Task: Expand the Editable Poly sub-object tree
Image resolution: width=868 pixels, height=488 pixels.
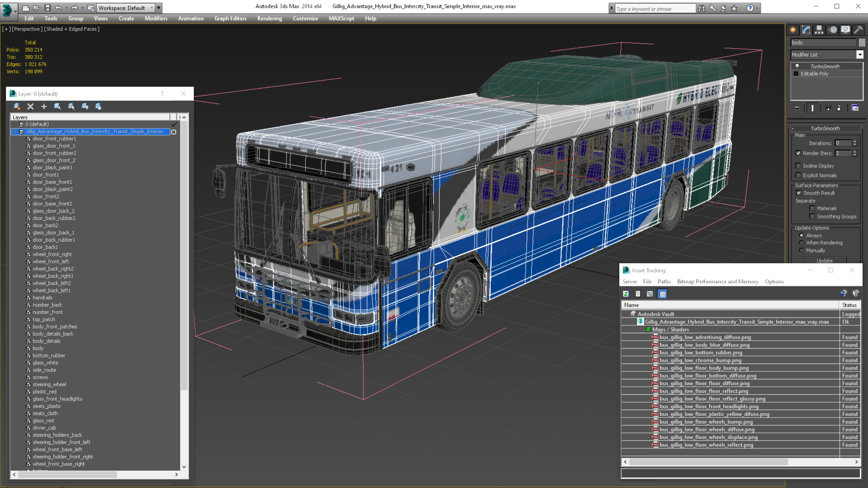Action: click(x=796, y=74)
